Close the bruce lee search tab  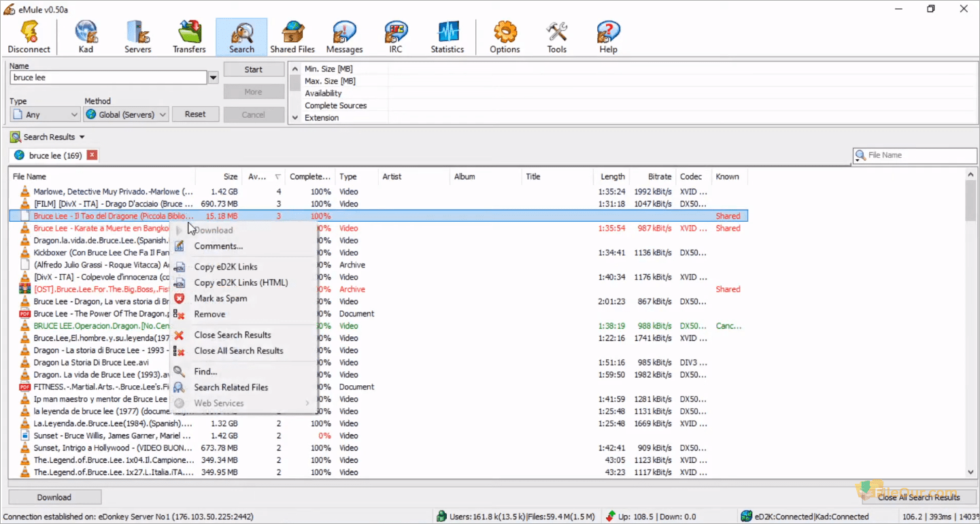tap(92, 155)
